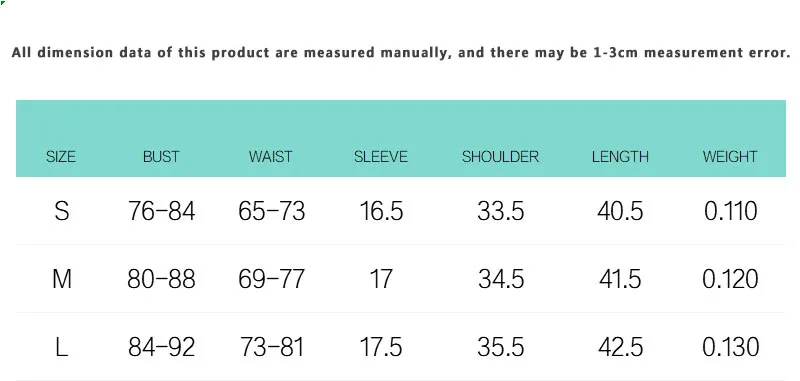The height and width of the screenshot is (381, 800).
Task: Click the WEIGHT column header
Action: pos(730,157)
